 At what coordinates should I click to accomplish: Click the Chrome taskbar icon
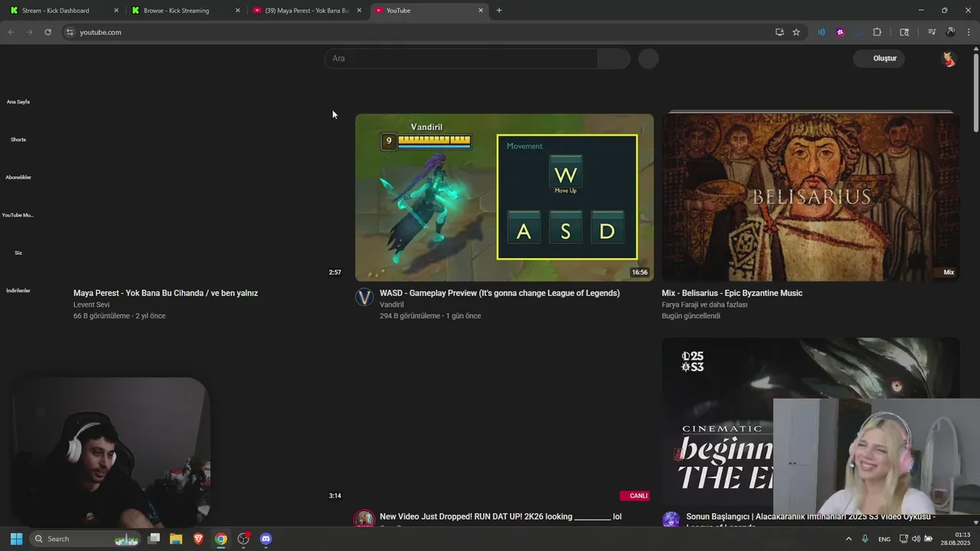220,539
